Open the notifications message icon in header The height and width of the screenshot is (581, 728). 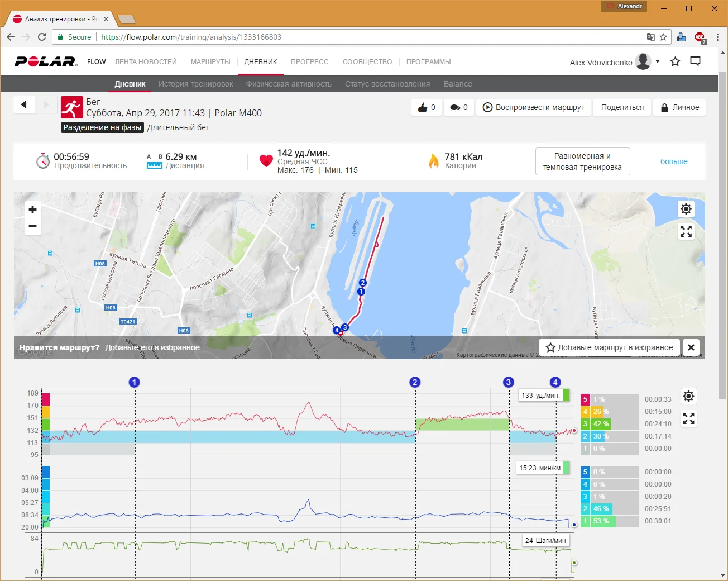point(695,61)
